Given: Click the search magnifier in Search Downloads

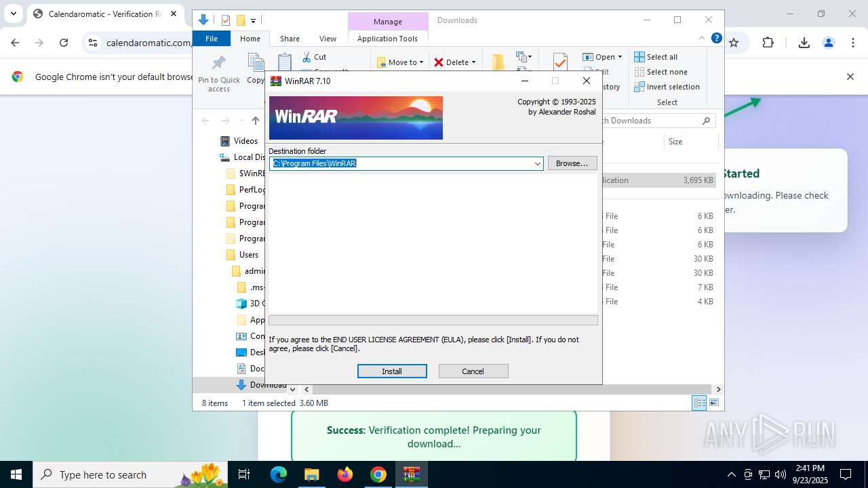Looking at the screenshot, I should click(x=706, y=121).
